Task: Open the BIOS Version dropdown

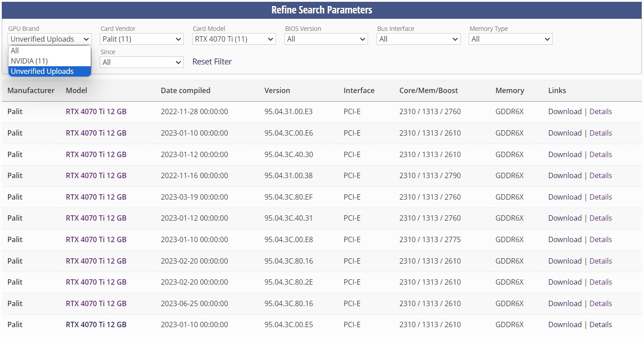Action: (x=326, y=39)
